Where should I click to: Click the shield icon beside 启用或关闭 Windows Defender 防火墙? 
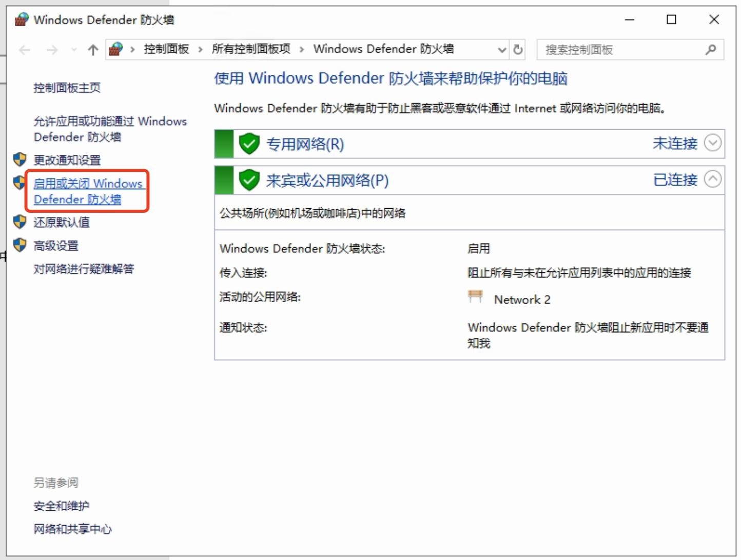20,183
